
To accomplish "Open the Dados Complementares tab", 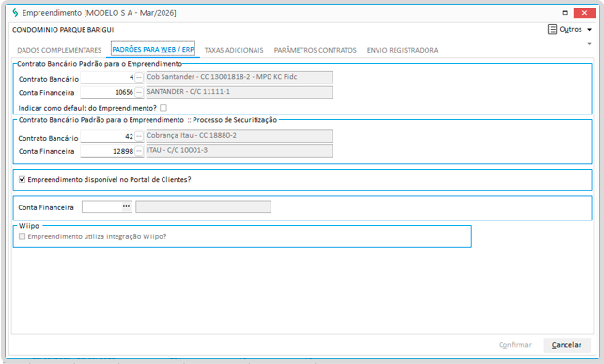I will tap(59, 50).
